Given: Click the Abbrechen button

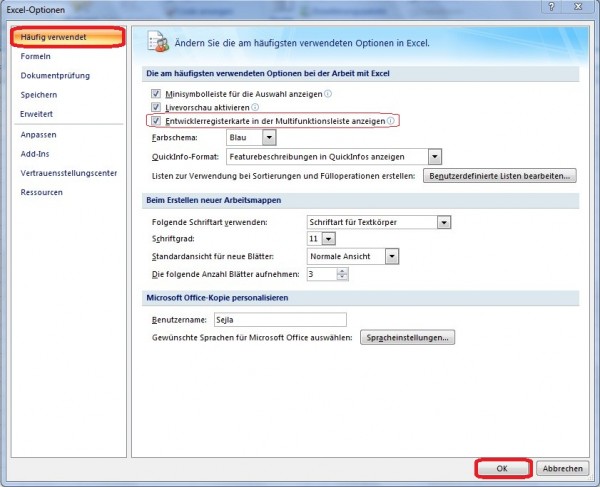Looking at the screenshot, I should (x=562, y=468).
